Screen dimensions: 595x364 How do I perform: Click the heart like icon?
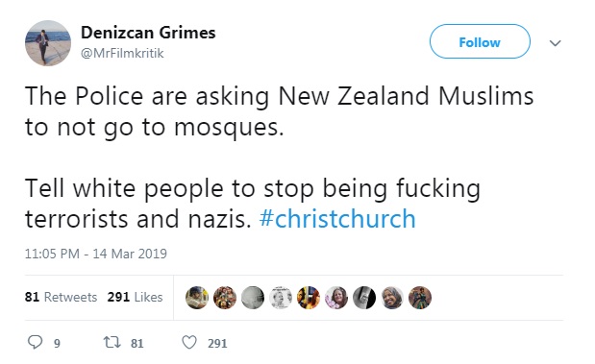click(189, 342)
